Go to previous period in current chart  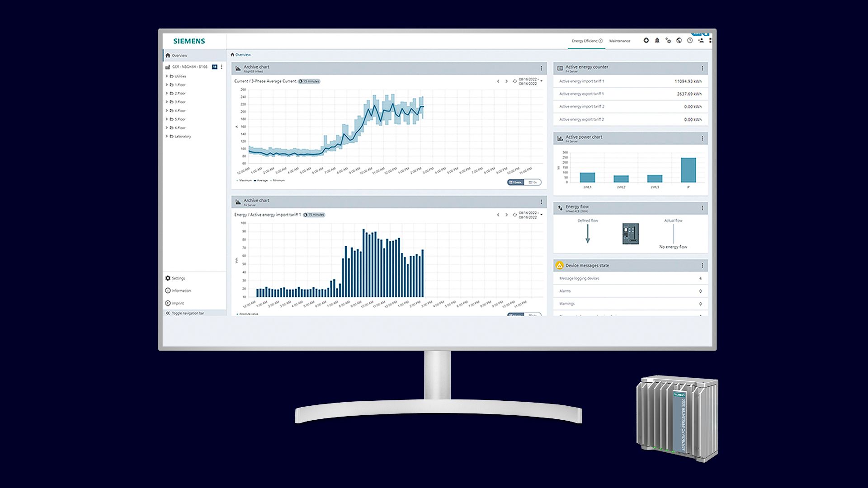(x=498, y=81)
